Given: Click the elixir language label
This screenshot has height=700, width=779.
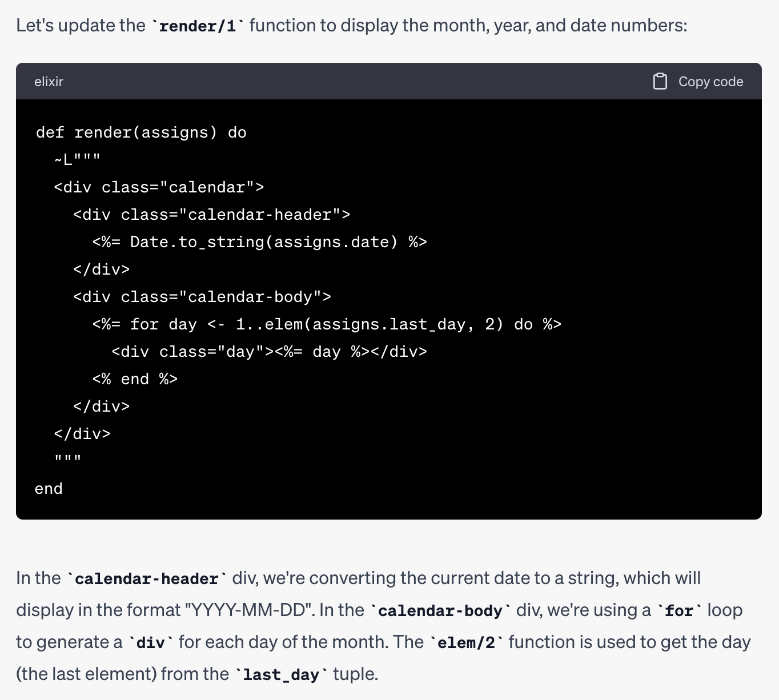Looking at the screenshot, I should pyautogui.click(x=49, y=82).
